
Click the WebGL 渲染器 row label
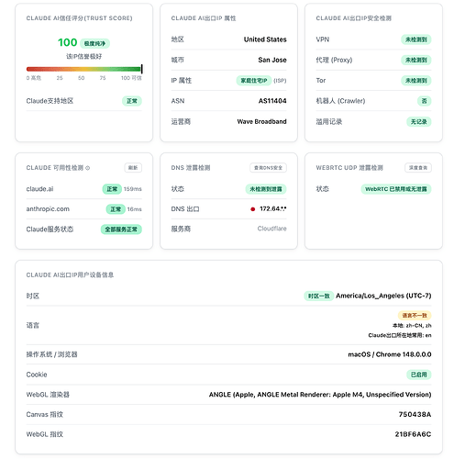(x=48, y=395)
